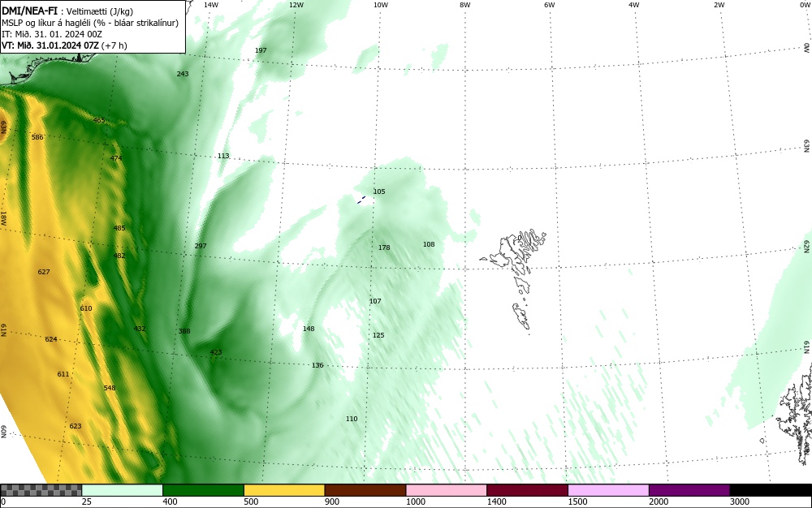
Task: Select legend scale value 500
Action: coord(251,502)
